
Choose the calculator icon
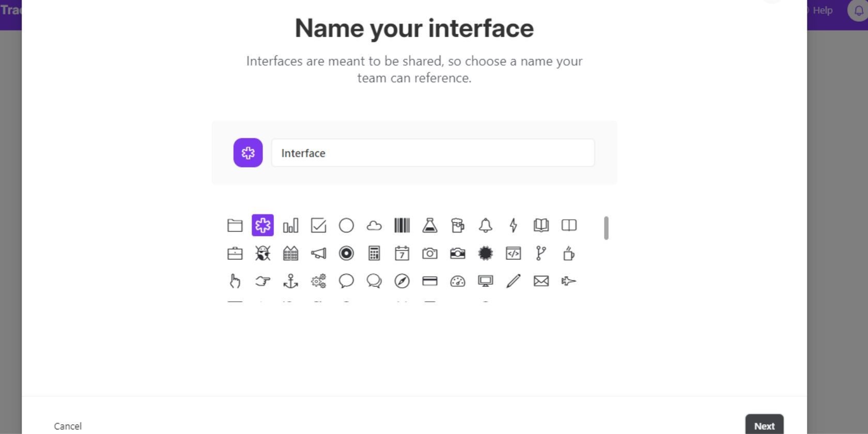(374, 253)
